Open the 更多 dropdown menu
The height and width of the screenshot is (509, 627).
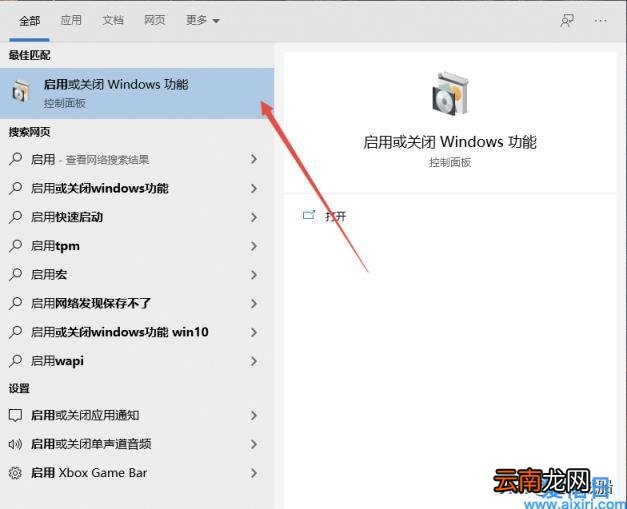point(202,20)
